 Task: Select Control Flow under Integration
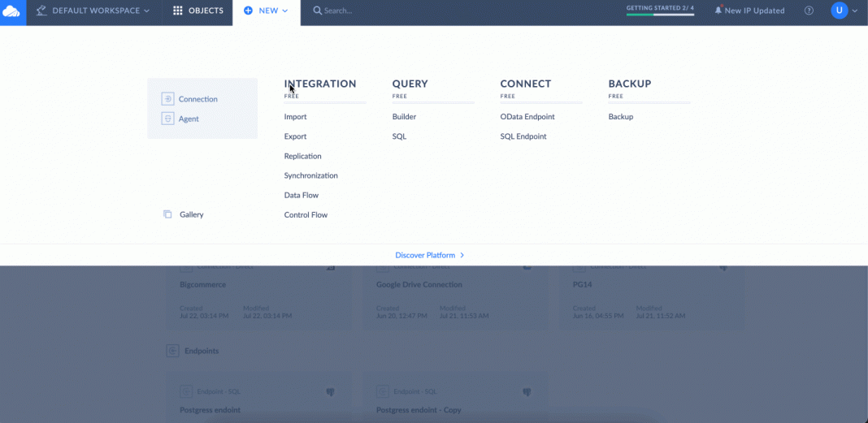(x=306, y=215)
